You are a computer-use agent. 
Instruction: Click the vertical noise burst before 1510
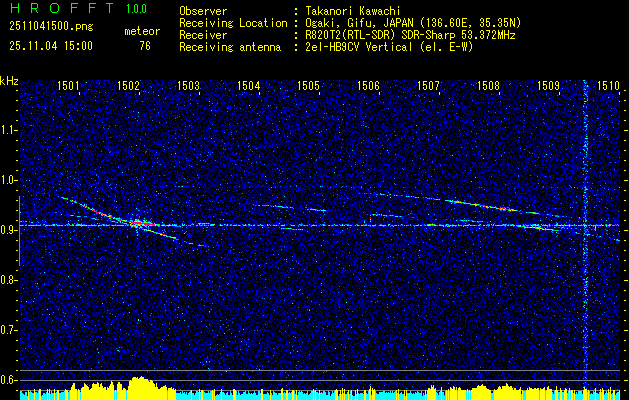pos(585,237)
